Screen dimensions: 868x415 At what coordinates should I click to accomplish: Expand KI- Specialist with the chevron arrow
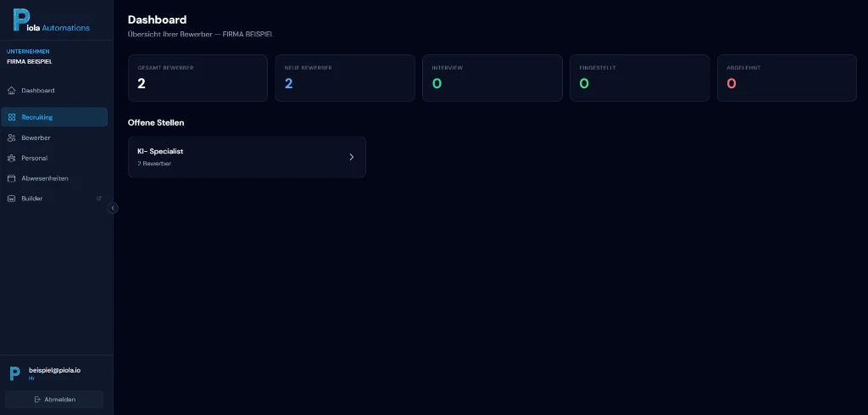click(352, 157)
